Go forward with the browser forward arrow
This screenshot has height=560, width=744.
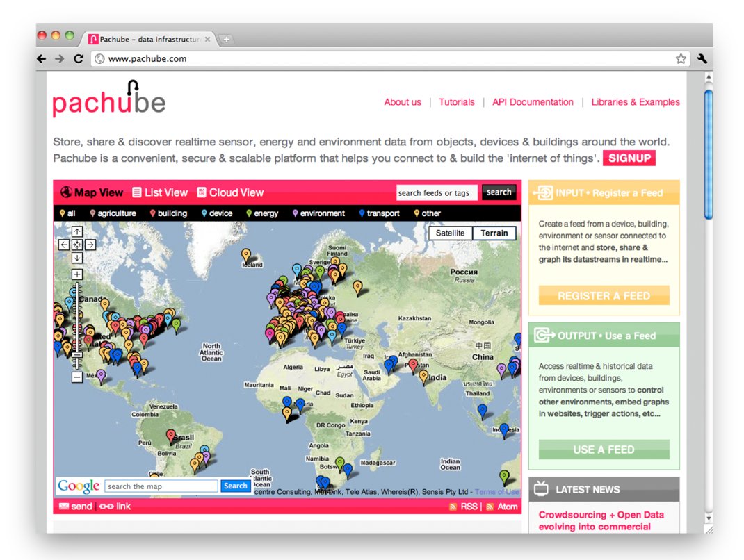(59, 59)
